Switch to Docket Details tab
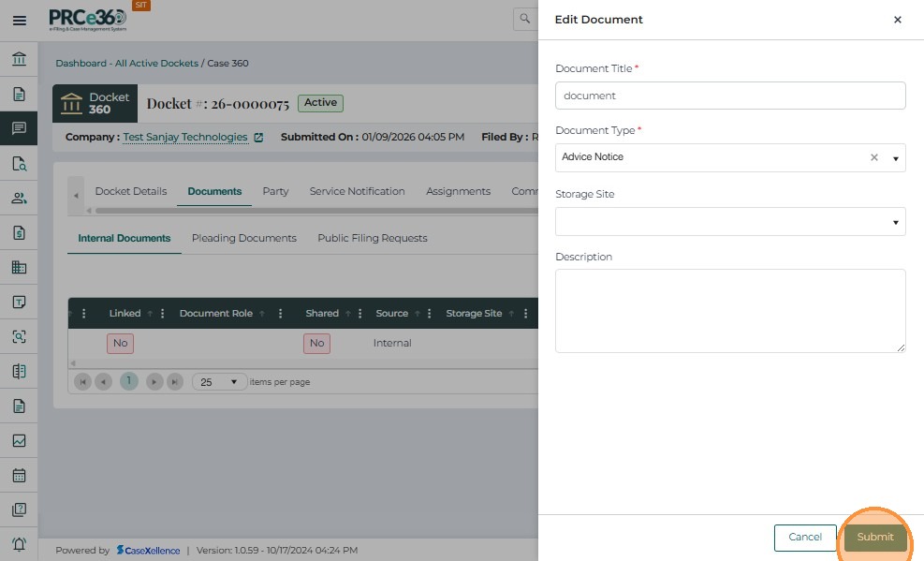The width and height of the screenshot is (924, 561). click(x=131, y=191)
